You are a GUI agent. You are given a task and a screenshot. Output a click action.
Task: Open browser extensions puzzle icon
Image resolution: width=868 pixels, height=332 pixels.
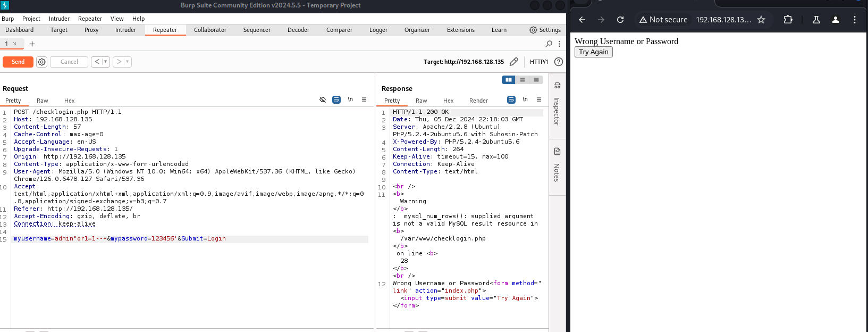click(788, 20)
